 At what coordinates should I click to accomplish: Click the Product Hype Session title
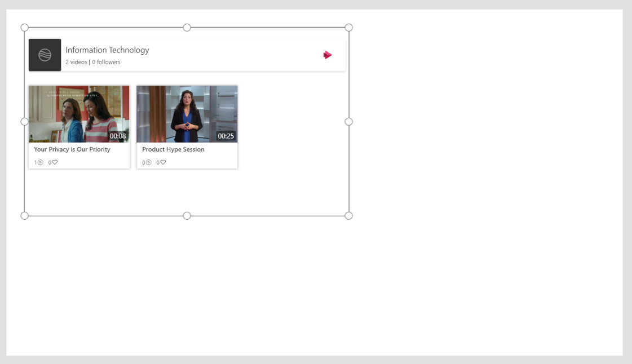click(173, 149)
